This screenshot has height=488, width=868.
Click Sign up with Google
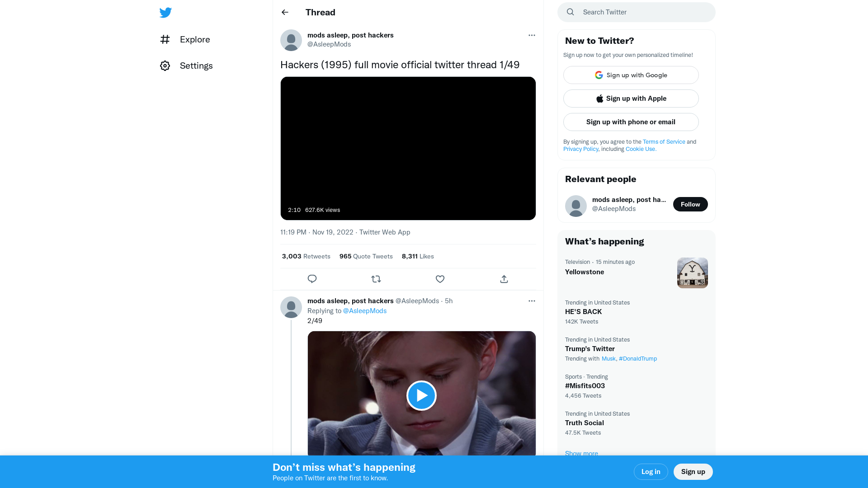pos(631,75)
